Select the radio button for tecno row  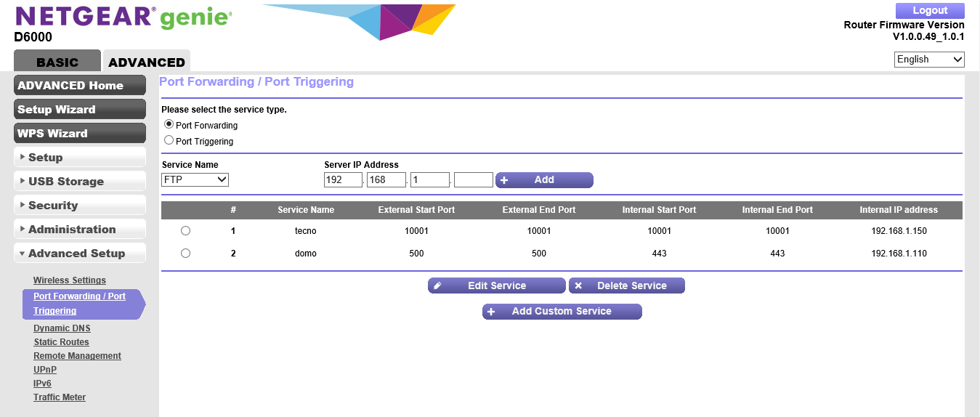tap(185, 230)
